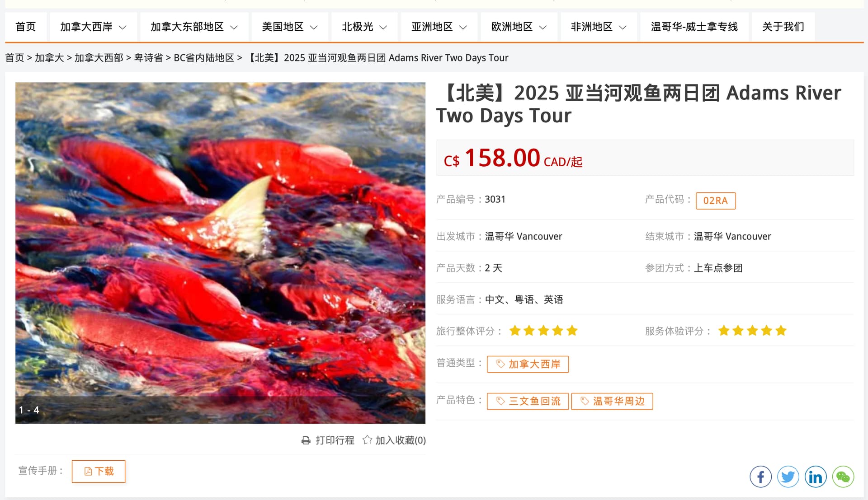Share the tour on Twitter

point(788,477)
